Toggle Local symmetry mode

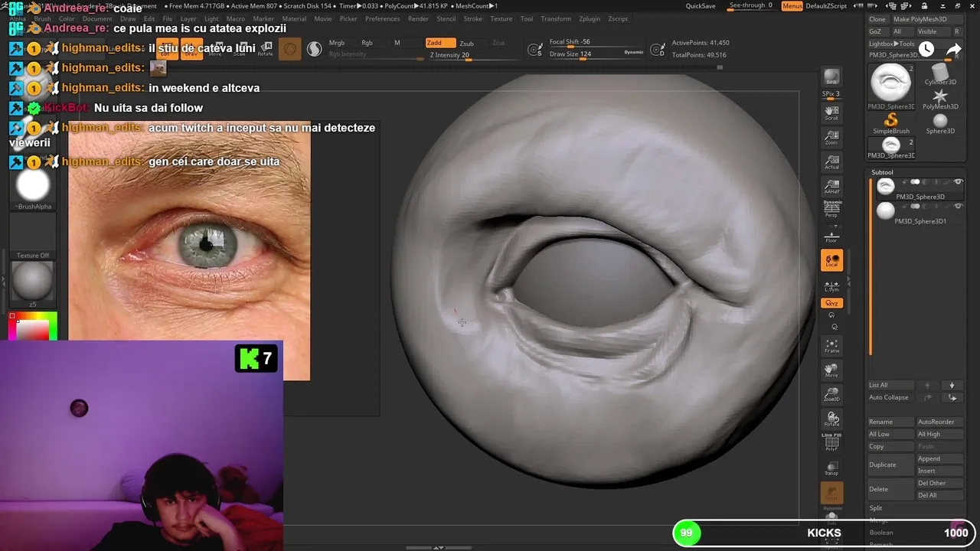coord(831,260)
